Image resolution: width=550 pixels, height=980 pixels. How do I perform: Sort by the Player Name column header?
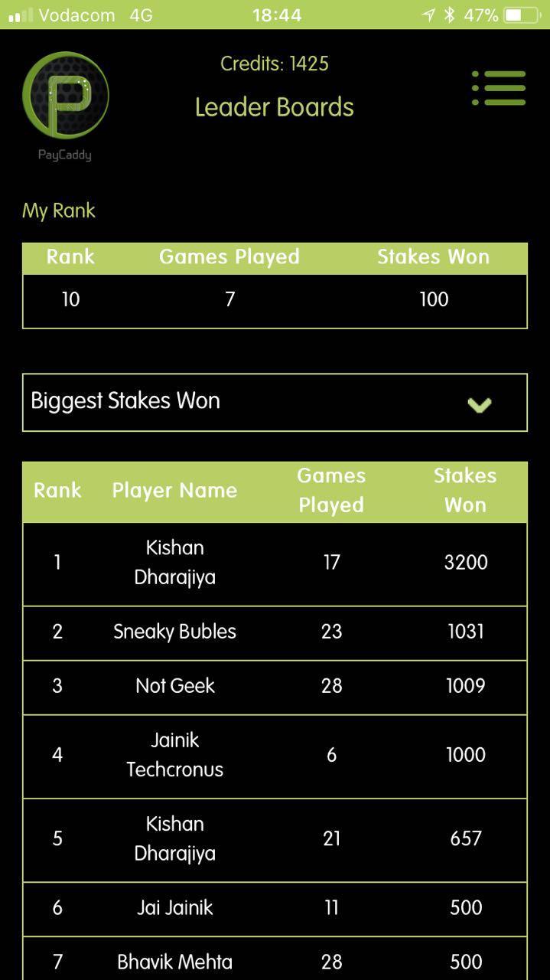tap(174, 491)
